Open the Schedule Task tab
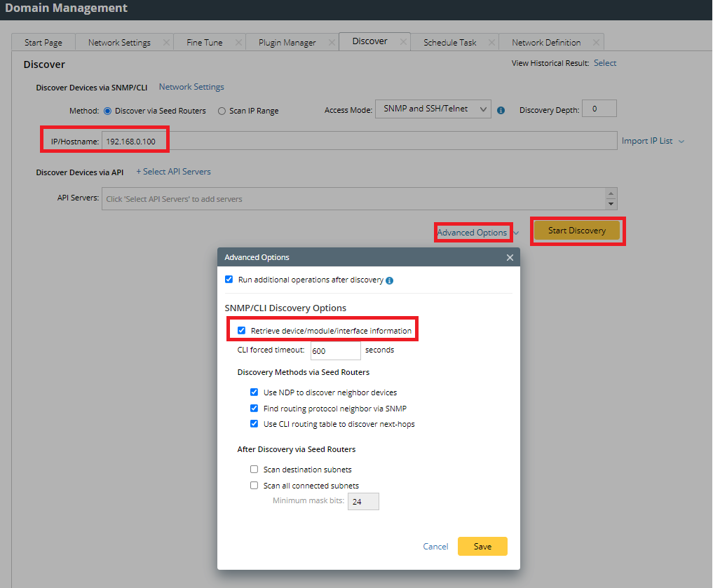Image resolution: width=713 pixels, height=588 pixels. [449, 43]
